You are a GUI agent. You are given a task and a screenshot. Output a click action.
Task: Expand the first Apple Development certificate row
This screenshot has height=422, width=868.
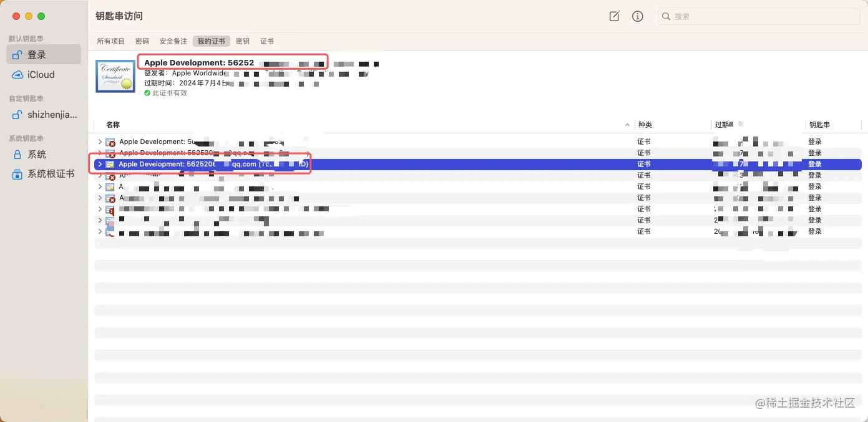(100, 141)
